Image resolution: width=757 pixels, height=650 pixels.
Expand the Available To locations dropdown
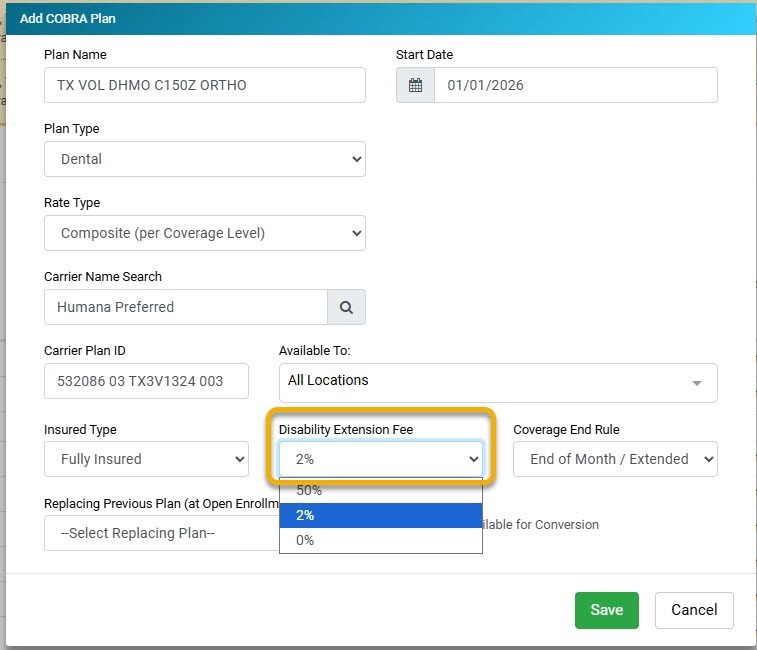(498, 382)
